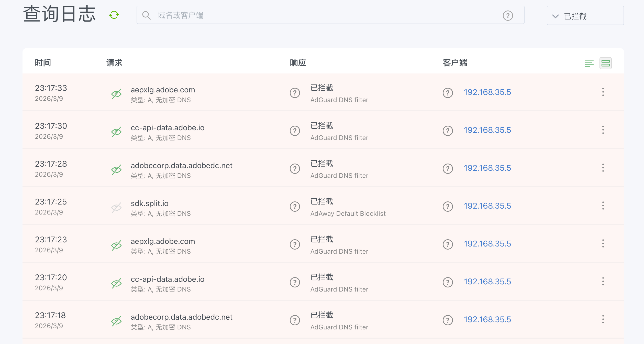This screenshot has width=644, height=344.
Task: Click the green refresh log icon
Action: [x=114, y=15]
